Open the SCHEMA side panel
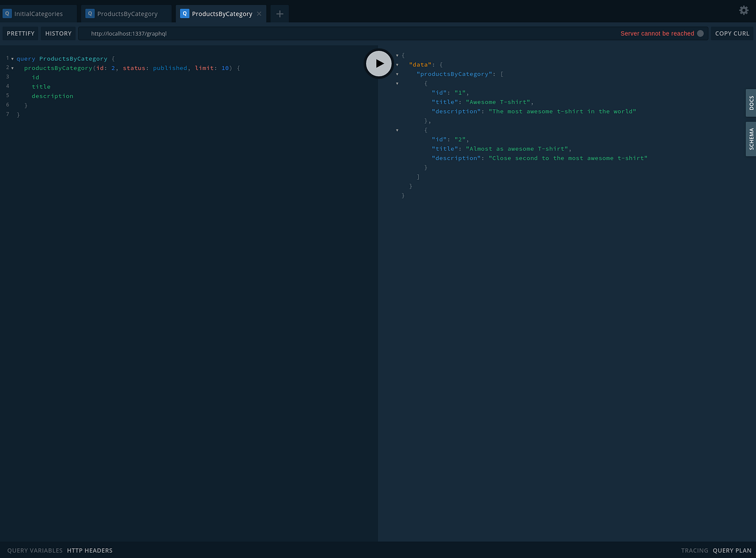Viewport: 756px width, 558px height. (x=751, y=139)
